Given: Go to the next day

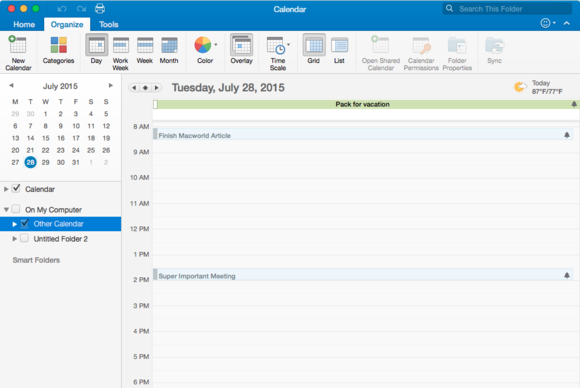Looking at the screenshot, I should (x=156, y=88).
